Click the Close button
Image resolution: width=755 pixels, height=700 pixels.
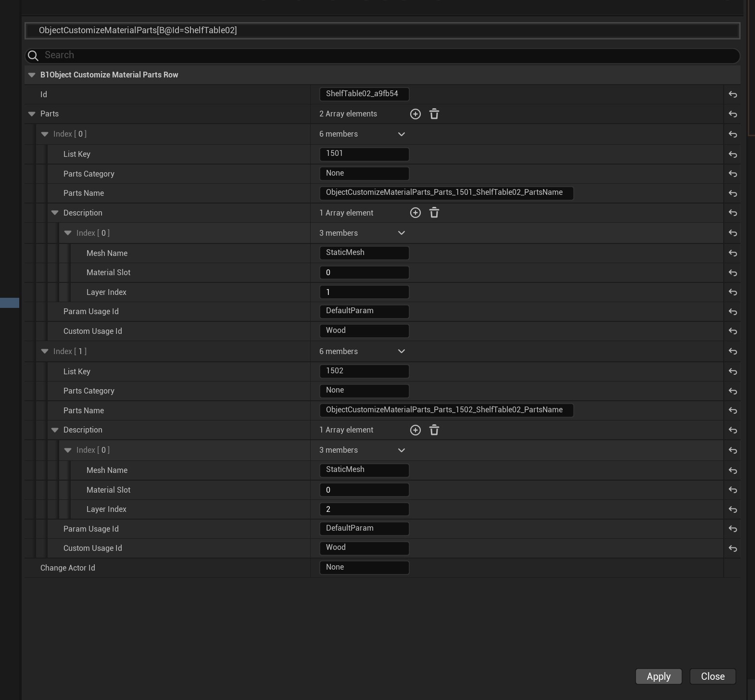coord(713,676)
